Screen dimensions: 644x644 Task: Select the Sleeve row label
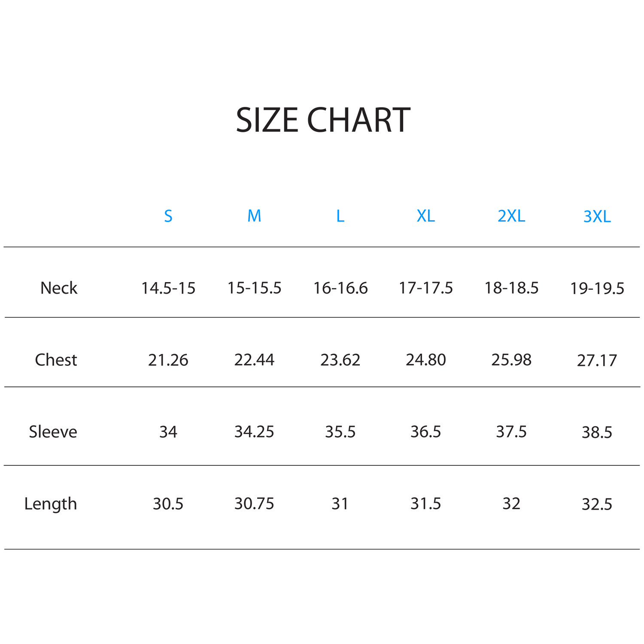[53, 432]
